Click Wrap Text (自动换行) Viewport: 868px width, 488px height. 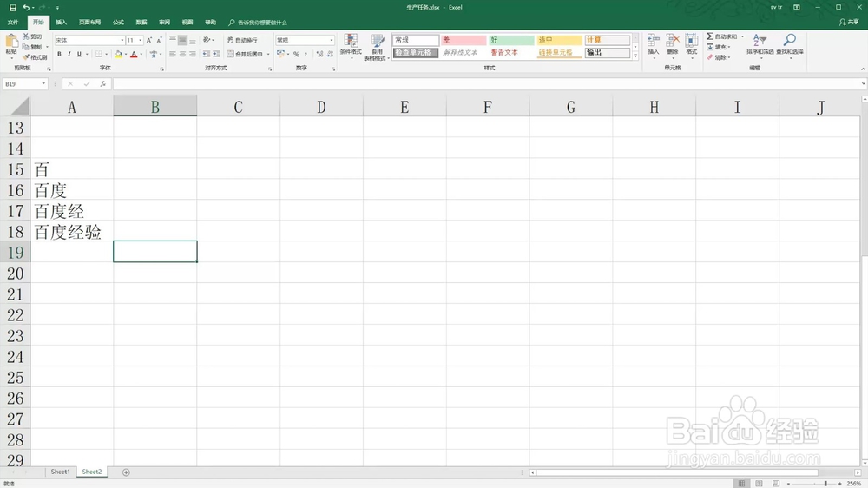click(242, 40)
